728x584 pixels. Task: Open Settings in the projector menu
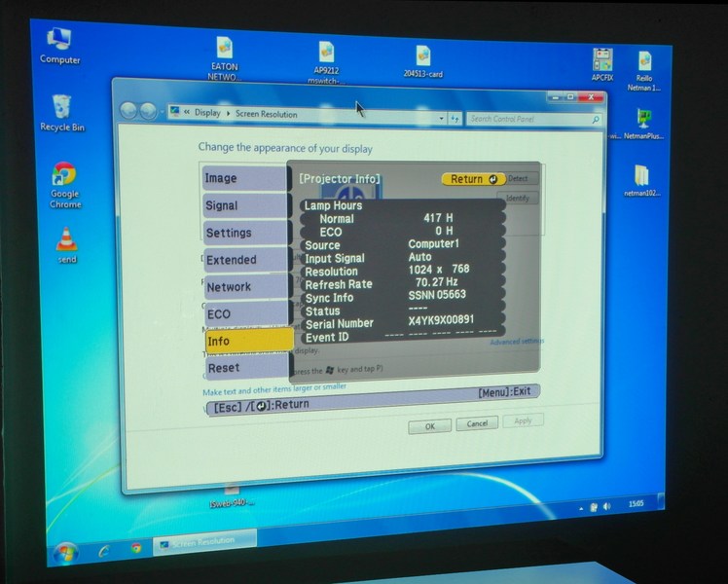245,233
